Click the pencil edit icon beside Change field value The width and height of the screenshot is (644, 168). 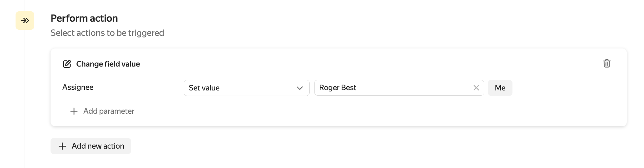pyautogui.click(x=67, y=64)
